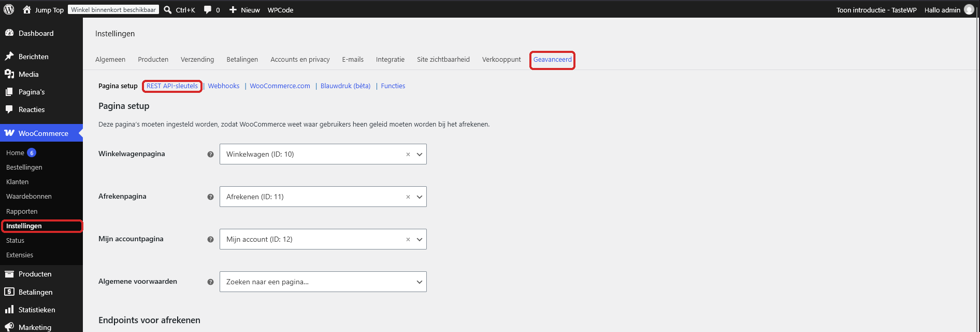Switch to the E-mails tab
980x332 pixels.
[353, 59]
